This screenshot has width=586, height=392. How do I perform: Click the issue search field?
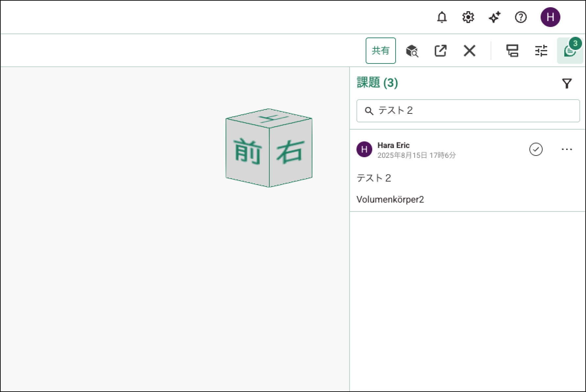pyautogui.click(x=474, y=111)
